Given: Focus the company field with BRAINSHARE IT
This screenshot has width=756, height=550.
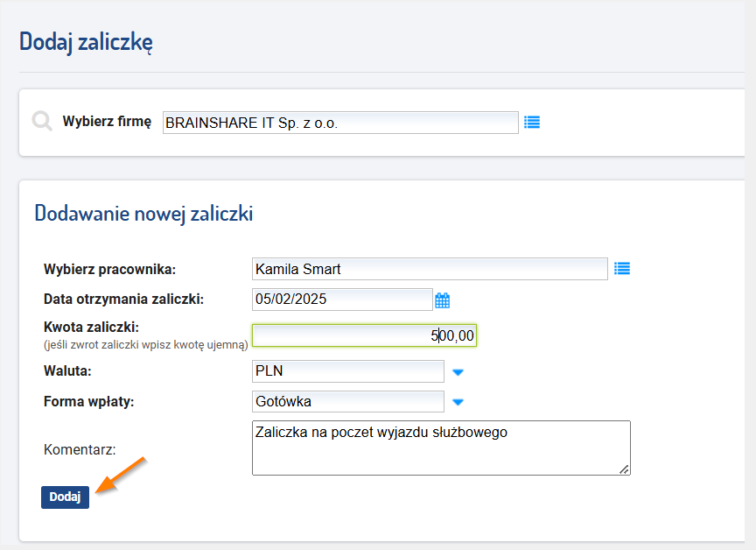Looking at the screenshot, I should coord(340,123).
